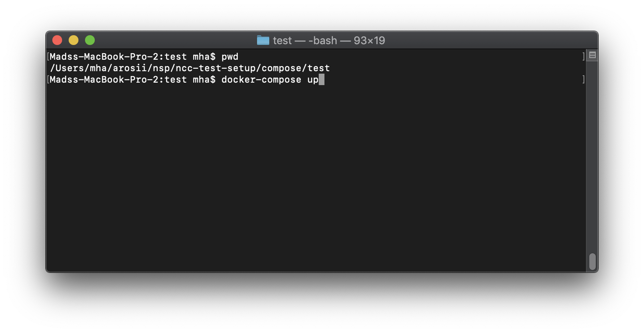Zoom the window with the green button
Image resolution: width=644 pixels, height=333 pixels.
click(x=90, y=40)
